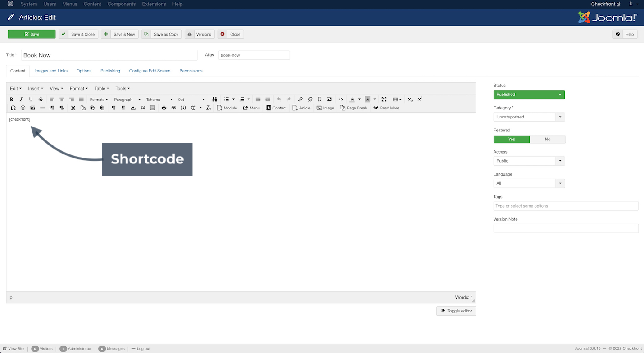The image size is (644, 353).
Task: Toggle underline formatting
Action: click(x=31, y=100)
